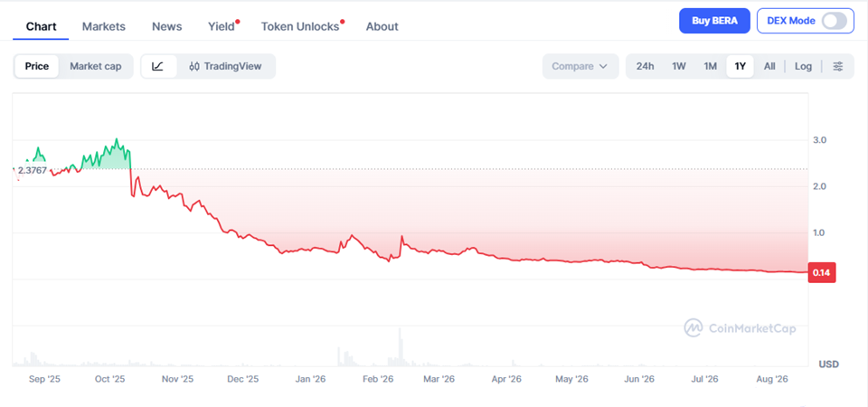Open the Token Unlocks tab
The width and height of the screenshot is (868, 407).
point(300,26)
